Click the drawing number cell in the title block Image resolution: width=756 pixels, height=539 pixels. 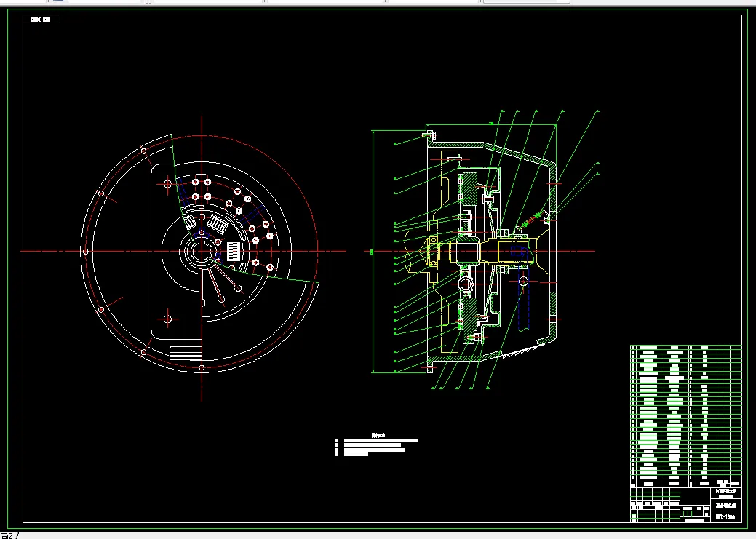727,517
